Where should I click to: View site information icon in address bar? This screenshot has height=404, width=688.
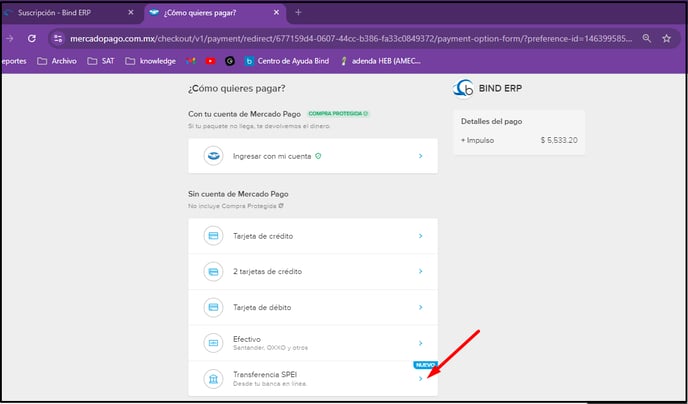click(x=58, y=39)
